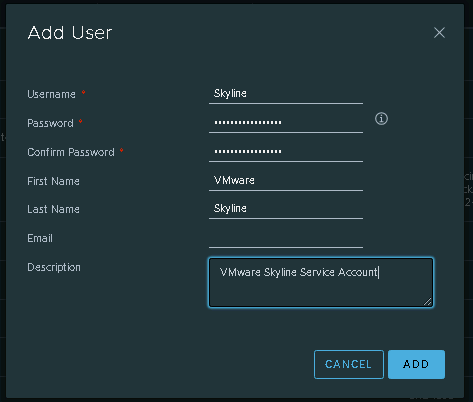473x402 pixels.
Task: Close the Add User dialog
Action: point(439,33)
